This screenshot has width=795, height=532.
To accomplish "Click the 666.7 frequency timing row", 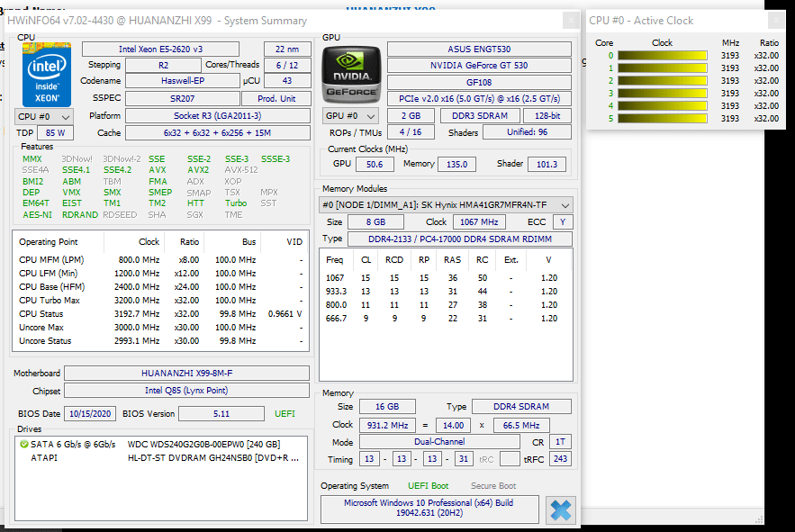I will click(447, 319).
